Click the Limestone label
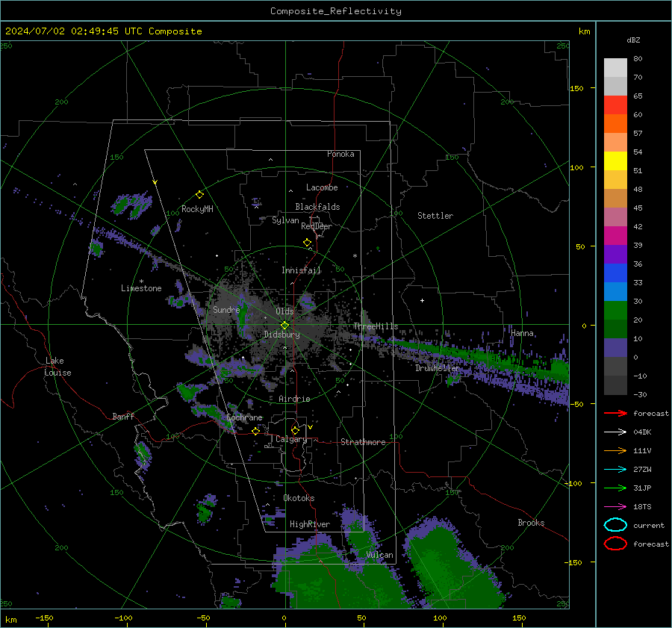The width and height of the screenshot is (672, 628). [x=141, y=288]
